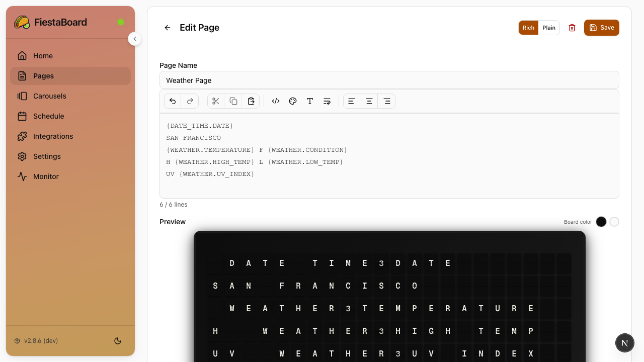Switch the board color to white
Image resolution: width=644 pixels, height=362 pixels.
pyautogui.click(x=614, y=222)
